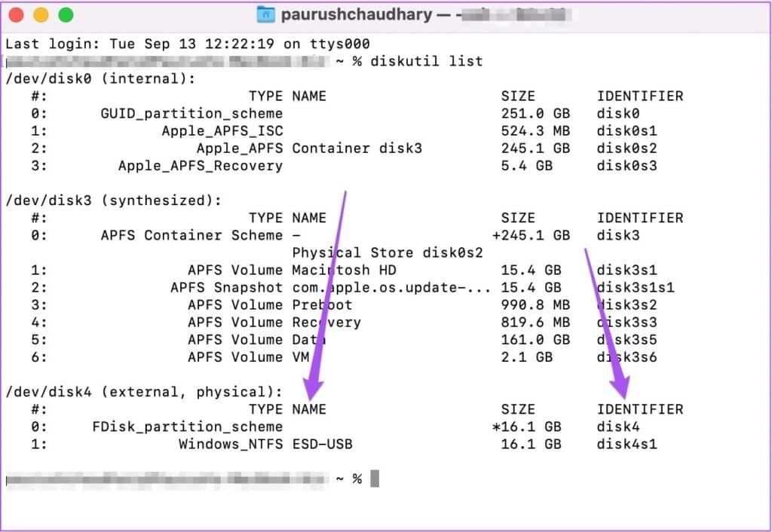Click the '+245.1 GB' size value
This screenshot has height=532, width=772.
[x=532, y=235]
